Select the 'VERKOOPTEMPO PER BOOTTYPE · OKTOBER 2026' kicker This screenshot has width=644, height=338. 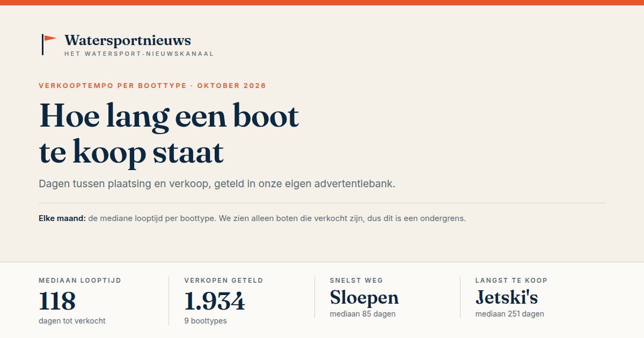pyautogui.click(x=152, y=86)
